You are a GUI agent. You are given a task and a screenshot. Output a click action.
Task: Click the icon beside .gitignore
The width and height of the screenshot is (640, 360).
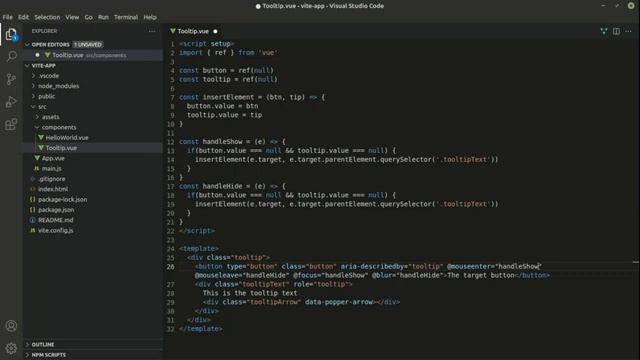point(33,179)
